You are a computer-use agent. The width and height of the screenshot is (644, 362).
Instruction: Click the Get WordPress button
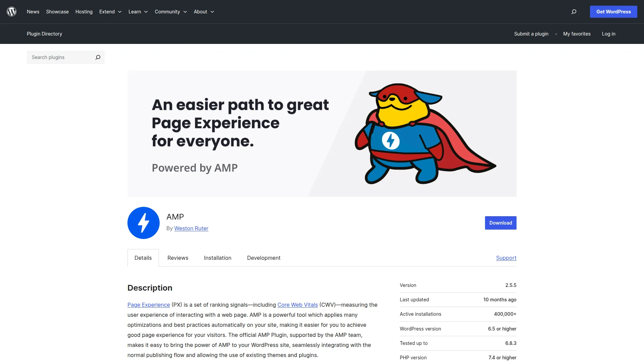tap(613, 12)
